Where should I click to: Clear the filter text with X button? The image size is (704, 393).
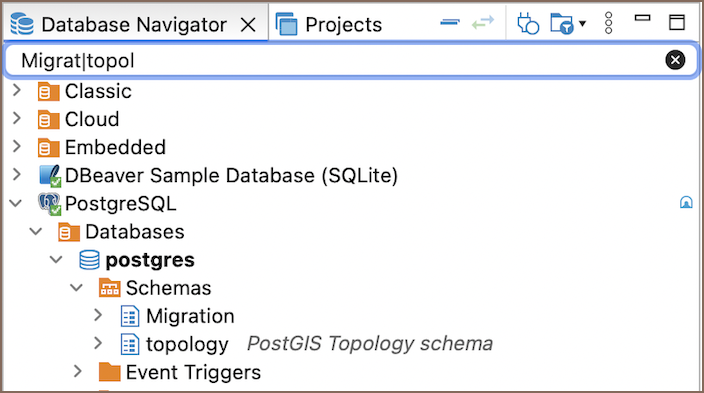point(675,60)
